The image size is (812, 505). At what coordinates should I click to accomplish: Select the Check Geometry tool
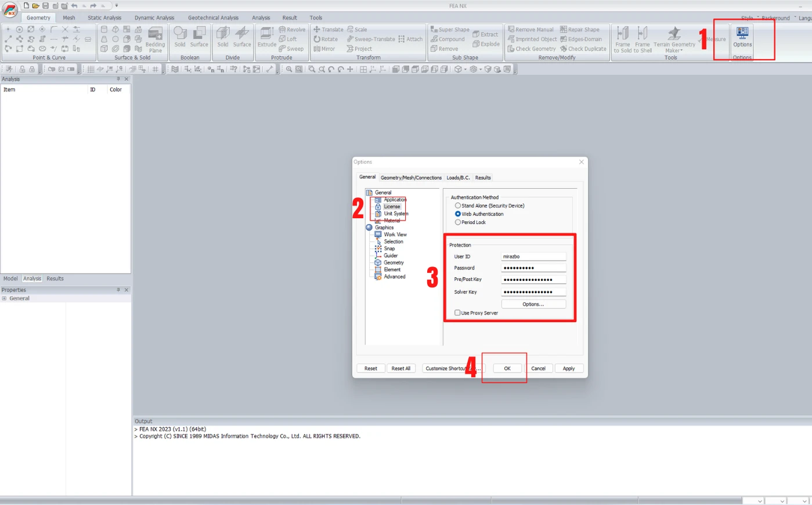pyautogui.click(x=532, y=49)
